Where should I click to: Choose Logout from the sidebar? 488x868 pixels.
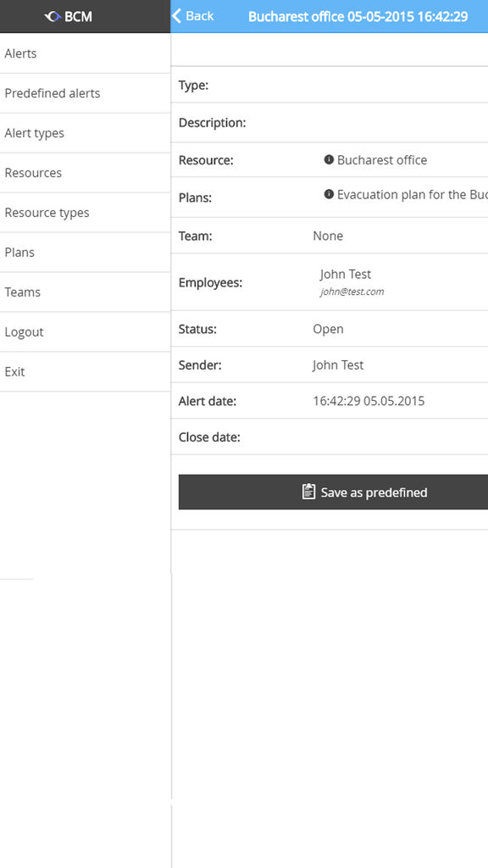point(86,331)
